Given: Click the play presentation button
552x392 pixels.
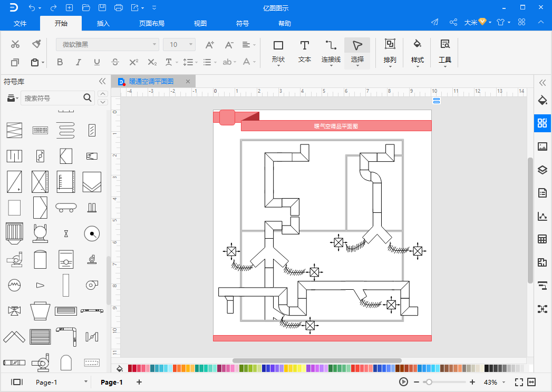Looking at the screenshot, I should point(403,382).
